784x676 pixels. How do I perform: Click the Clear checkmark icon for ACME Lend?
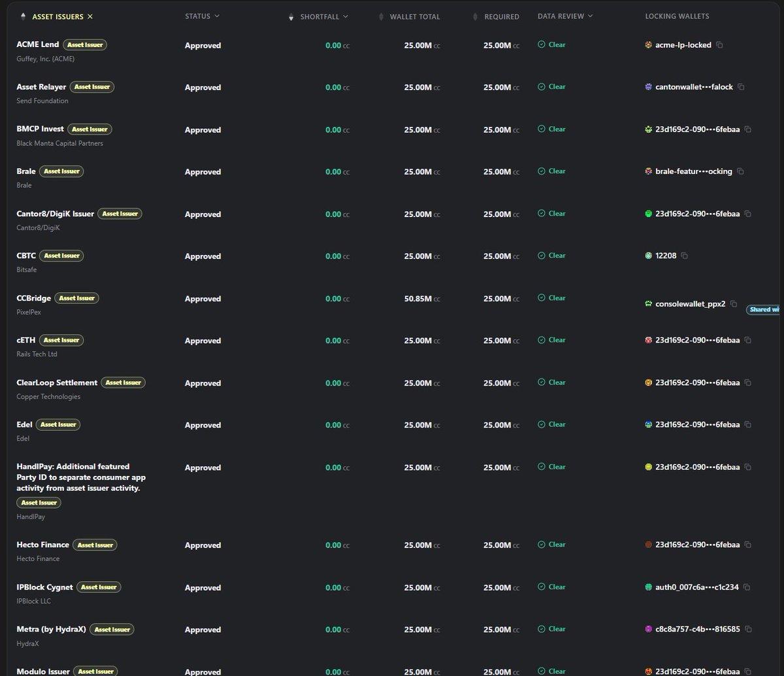click(541, 44)
